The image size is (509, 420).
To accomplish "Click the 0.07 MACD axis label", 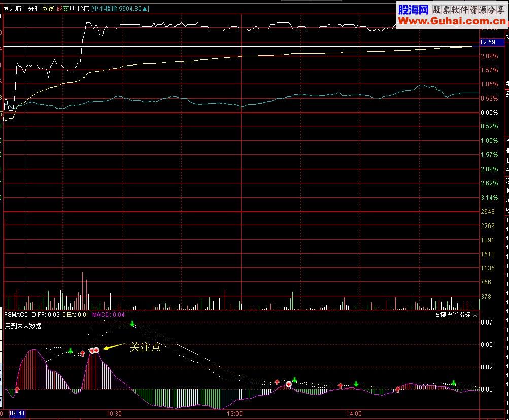I will [x=487, y=322].
